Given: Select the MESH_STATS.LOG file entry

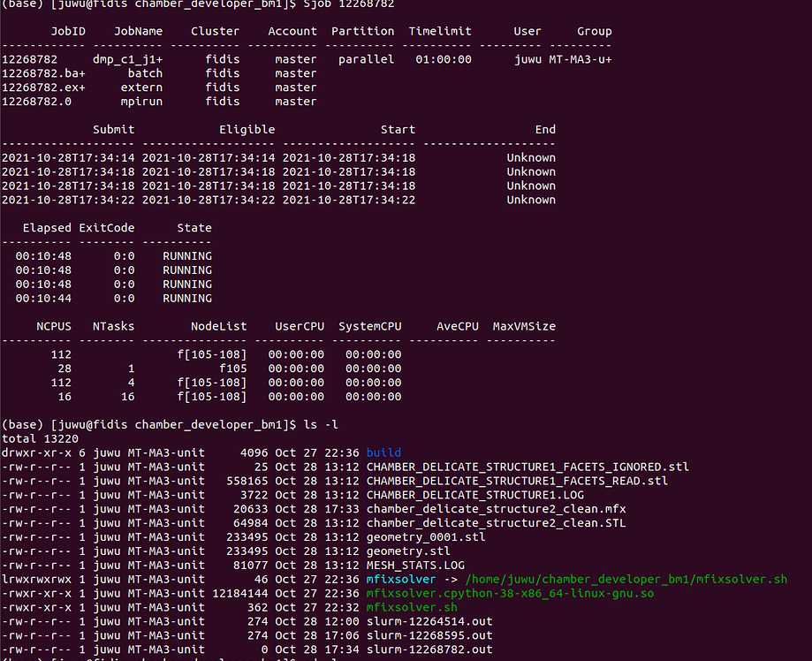Looking at the screenshot, I should pos(402,565).
